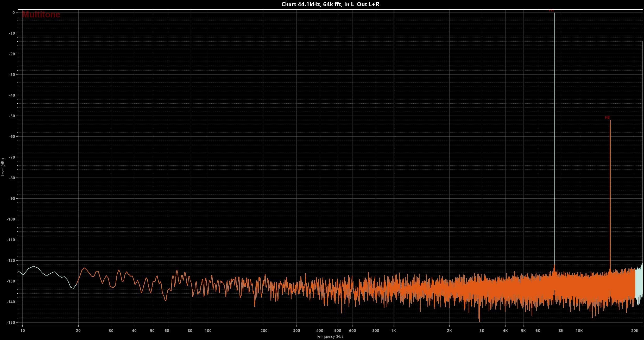Click the '-100' level tick label
The width and height of the screenshot is (644, 340).
10,219
